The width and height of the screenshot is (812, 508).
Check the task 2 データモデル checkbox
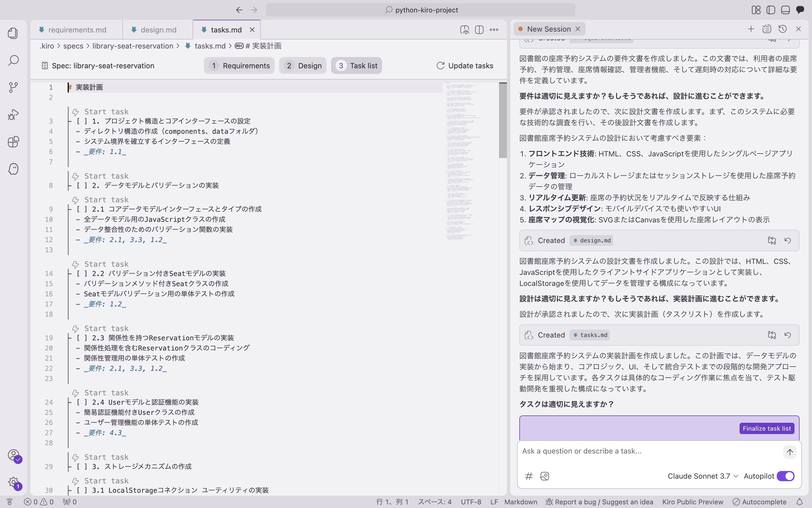click(81, 185)
